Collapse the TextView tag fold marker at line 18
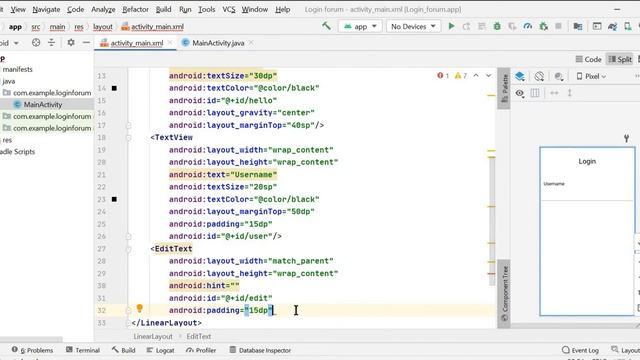The width and height of the screenshot is (640, 360). [x=129, y=138]
